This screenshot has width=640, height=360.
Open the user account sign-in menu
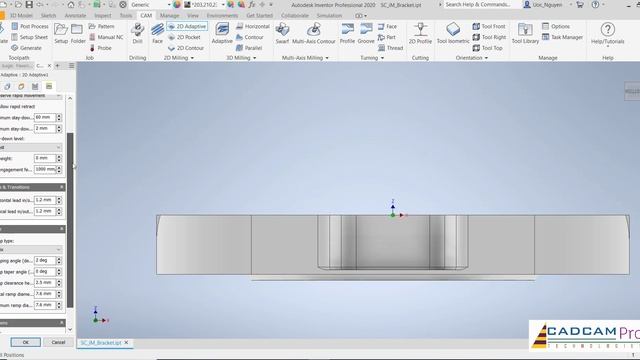pos(543,5)
